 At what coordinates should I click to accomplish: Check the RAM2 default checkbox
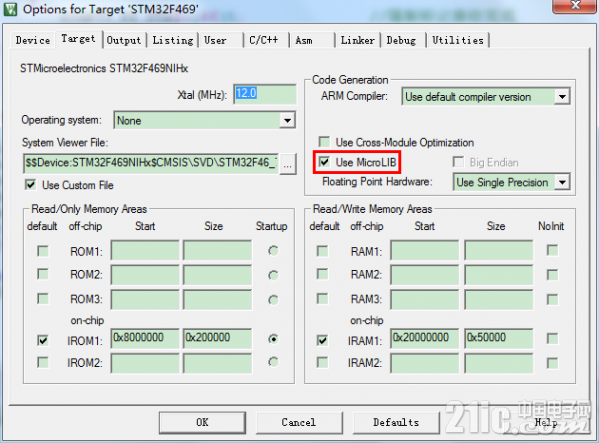pos(322,274)
